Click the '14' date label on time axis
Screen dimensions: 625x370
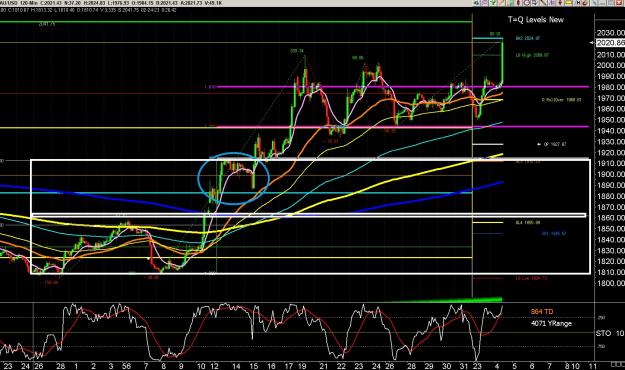tap(236, 366)
